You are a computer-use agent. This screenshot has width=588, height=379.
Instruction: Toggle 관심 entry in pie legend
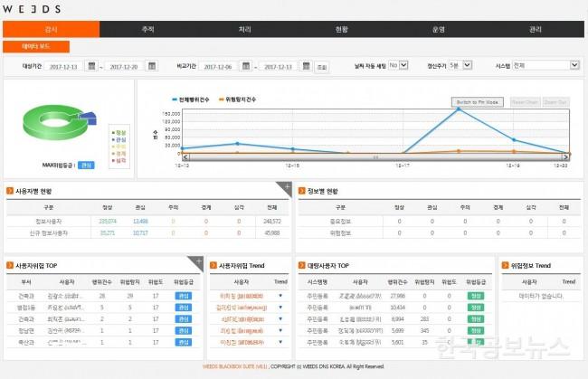[x=119, y=140]
